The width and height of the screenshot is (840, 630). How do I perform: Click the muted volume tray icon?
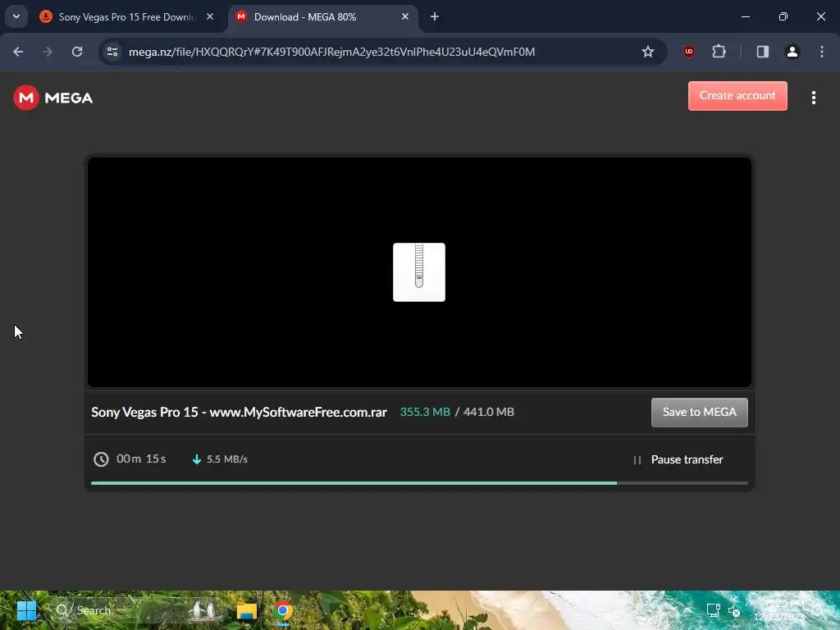tap(734, 610)
